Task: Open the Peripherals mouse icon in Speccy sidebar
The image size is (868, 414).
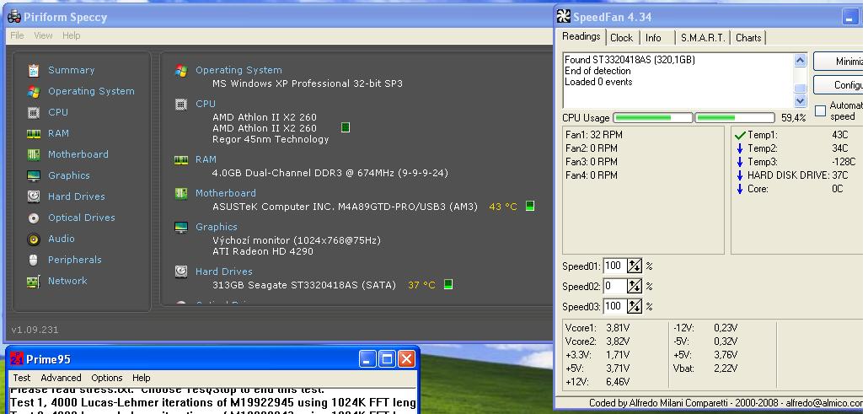Action: pyautogui.click(x=34, y=260)
